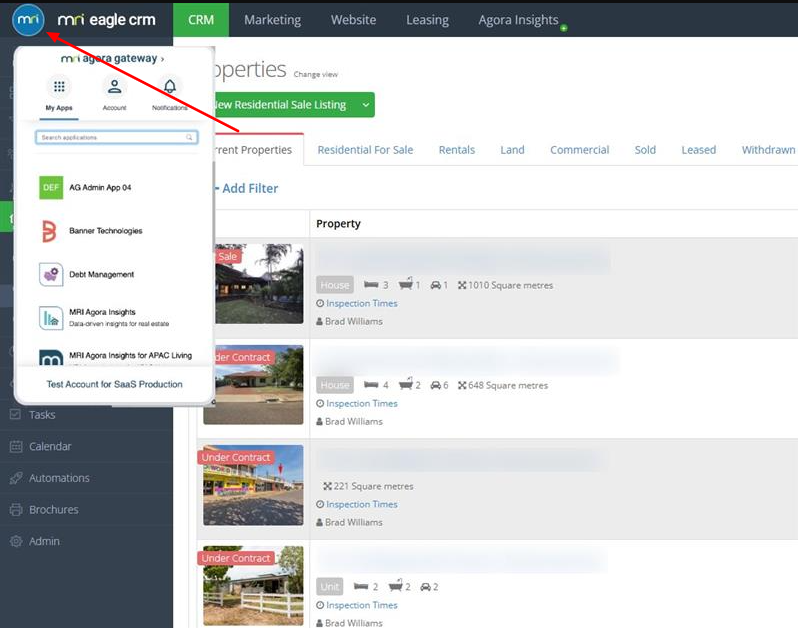Viewport: 798px width, 628px height.
Task: Open the Notifications bell icon
Action: point(170,87)
